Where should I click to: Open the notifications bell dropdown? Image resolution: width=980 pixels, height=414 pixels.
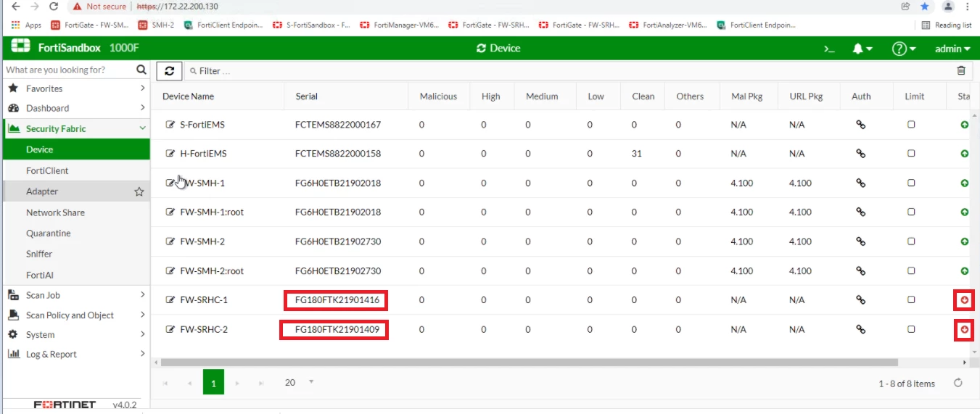point(862,49)
